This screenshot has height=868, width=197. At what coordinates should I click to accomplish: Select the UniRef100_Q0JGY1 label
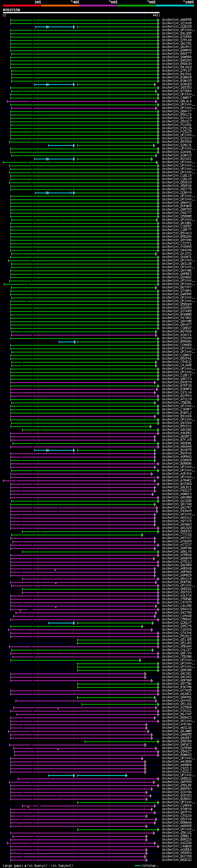tap(177, 253)
